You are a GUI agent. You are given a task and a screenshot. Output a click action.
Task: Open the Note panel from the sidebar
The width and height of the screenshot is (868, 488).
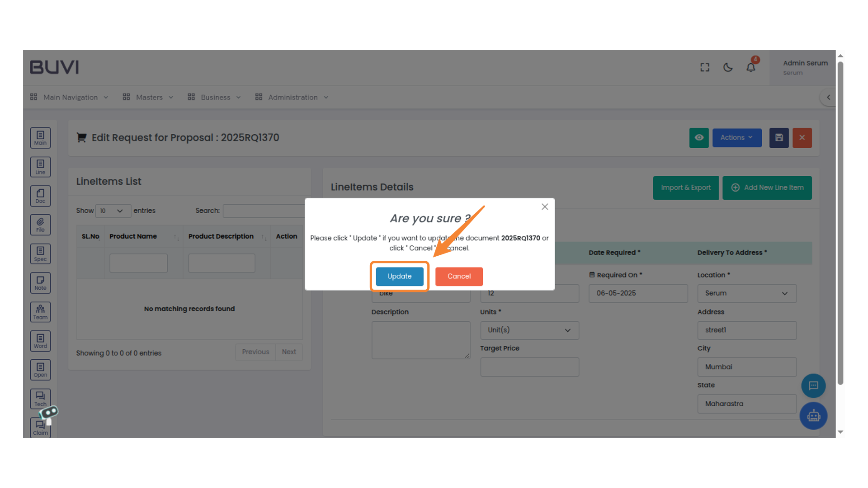click(40, 282)
